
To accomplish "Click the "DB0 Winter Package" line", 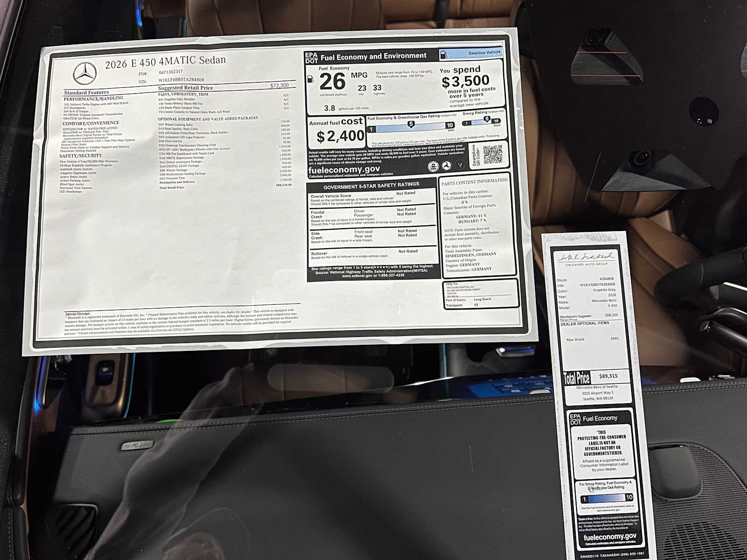I will click(173, 170).
